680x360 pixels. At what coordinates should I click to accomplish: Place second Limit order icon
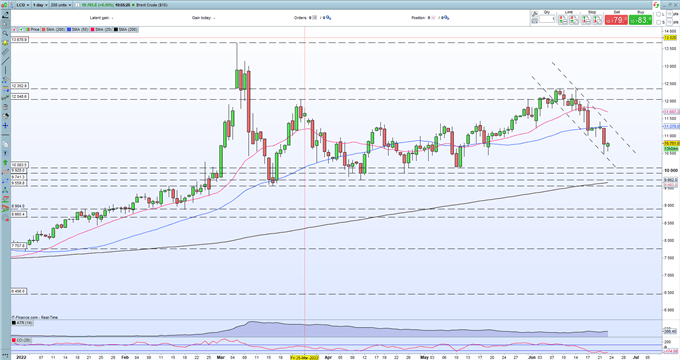(x=574, y=20)
